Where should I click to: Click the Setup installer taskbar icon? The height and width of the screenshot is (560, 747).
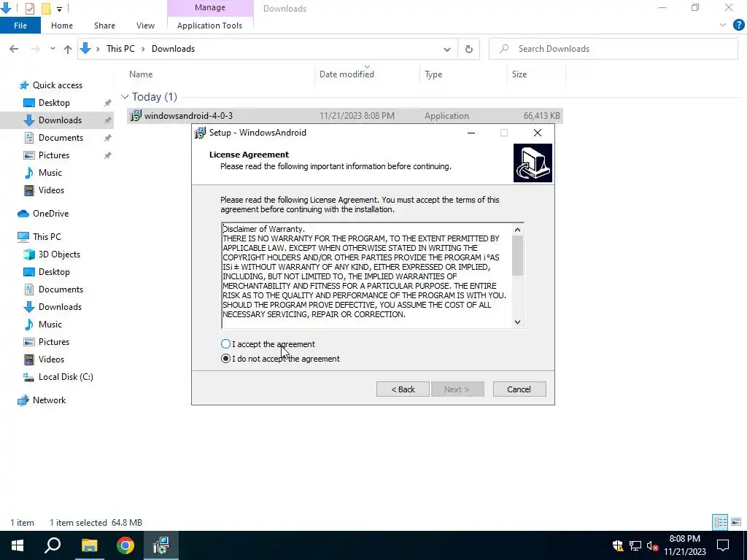pyautogui.click(x=161, y=545)
